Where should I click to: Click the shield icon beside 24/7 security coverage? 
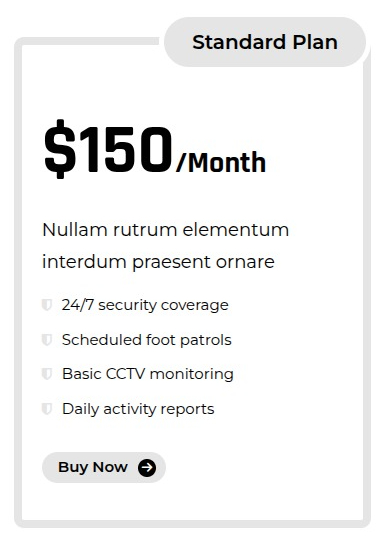click(47, 305)
